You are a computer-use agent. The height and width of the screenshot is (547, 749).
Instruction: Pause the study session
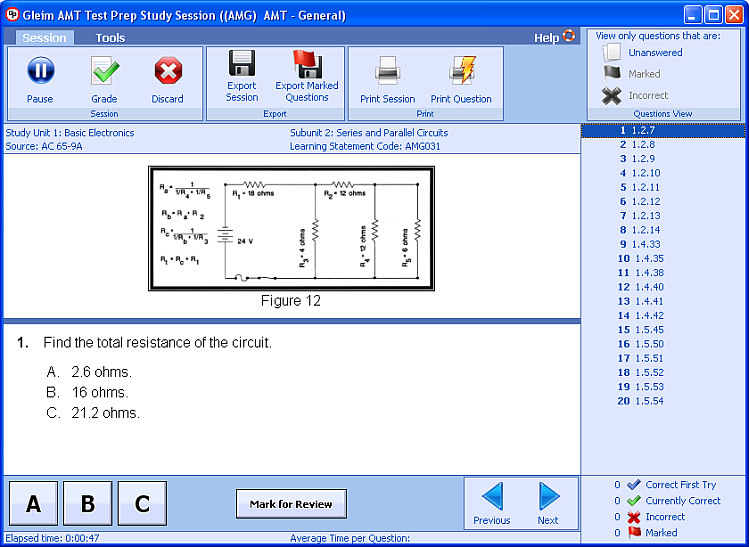(x=40, y=72)
